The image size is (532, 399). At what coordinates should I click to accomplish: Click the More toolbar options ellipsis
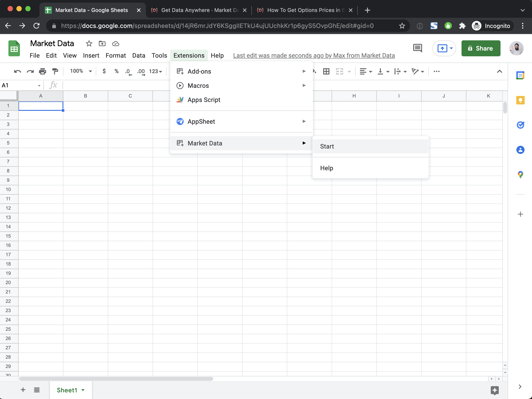tap(437, 71)
